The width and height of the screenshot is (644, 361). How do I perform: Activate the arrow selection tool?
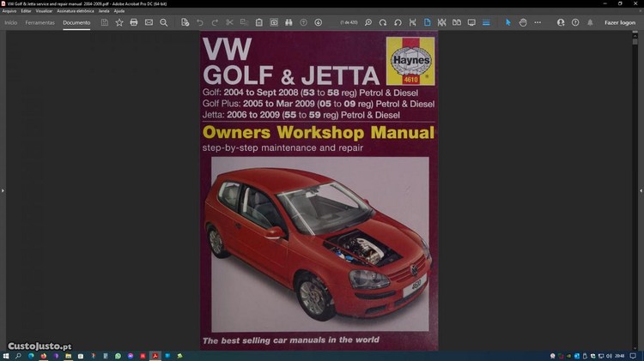[x=507, y=22]
